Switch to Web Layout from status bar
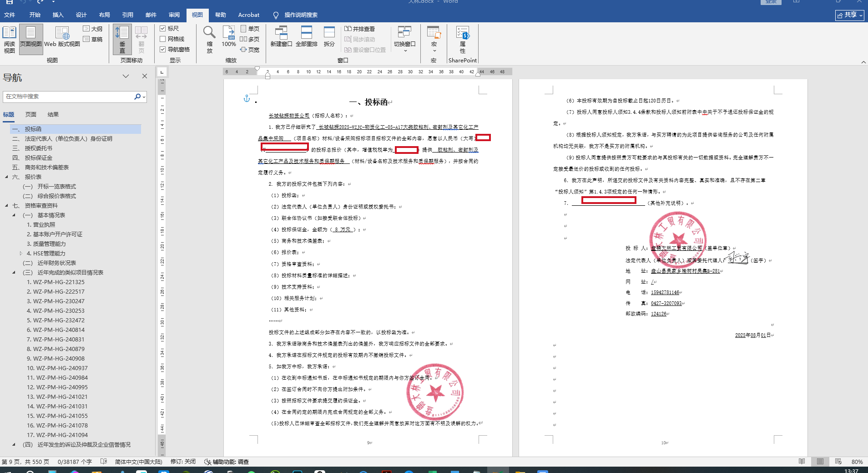Image resolution: width=868 pixels, height=473 pixels. point(838,462)
